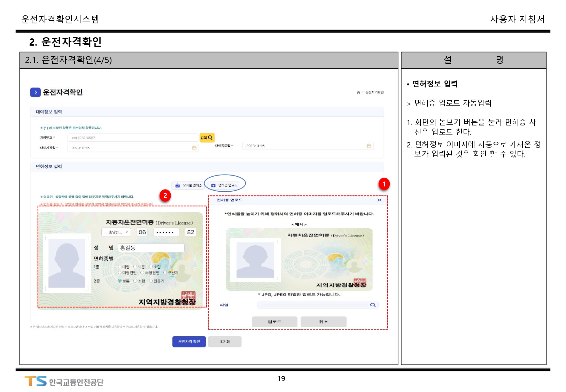The width and height of the screenshot is (566, 392).
Task: Close the 면허증 업로드 popup with X
Action: click(379, 200)
